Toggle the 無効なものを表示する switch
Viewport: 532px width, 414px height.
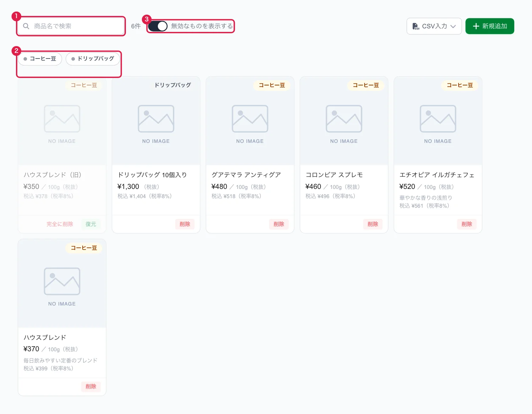[x=158, y=26]
